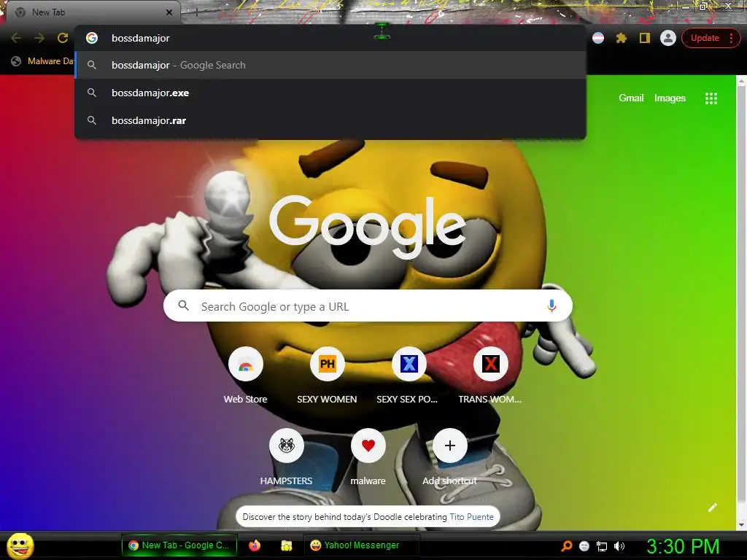Toggle the side panel icon

click(645, 38)
